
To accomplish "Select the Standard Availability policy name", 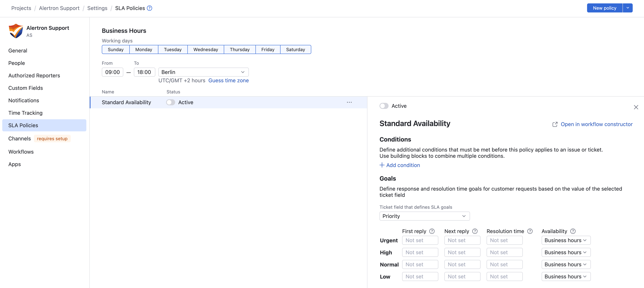I will pos(126,102).
